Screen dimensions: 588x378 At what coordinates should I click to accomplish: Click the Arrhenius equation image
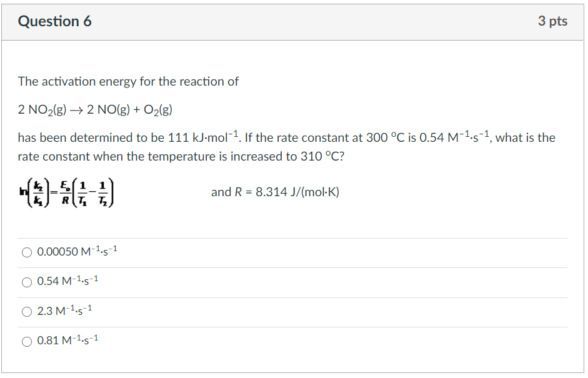65,192
